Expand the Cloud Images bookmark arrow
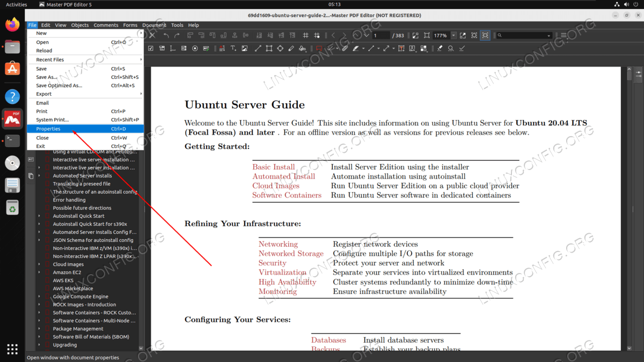 click(39, 264)
